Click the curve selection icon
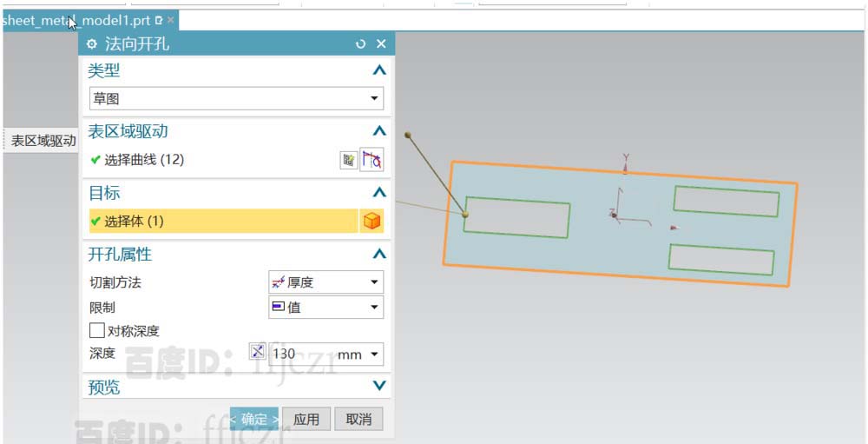868x444 pixels. tap(372, 160)
